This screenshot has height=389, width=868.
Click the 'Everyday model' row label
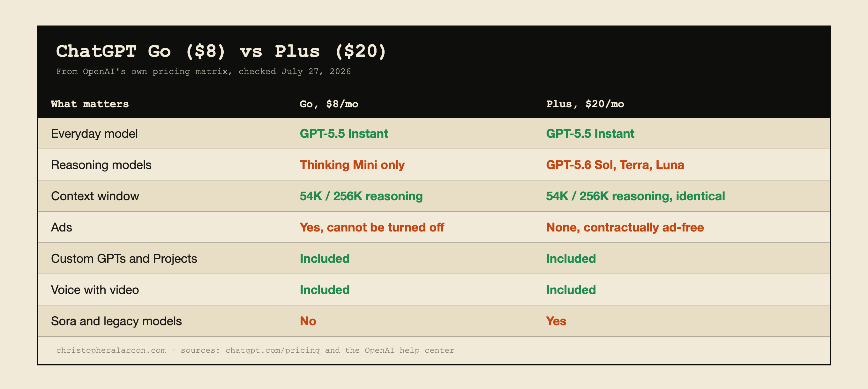[x=94, y=134]
